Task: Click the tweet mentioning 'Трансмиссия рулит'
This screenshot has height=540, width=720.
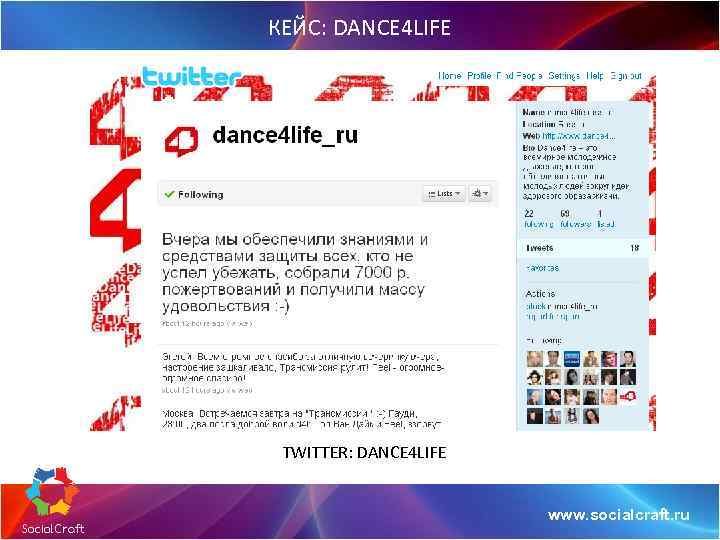Action: pyautogui.click(x=303, y=367)
